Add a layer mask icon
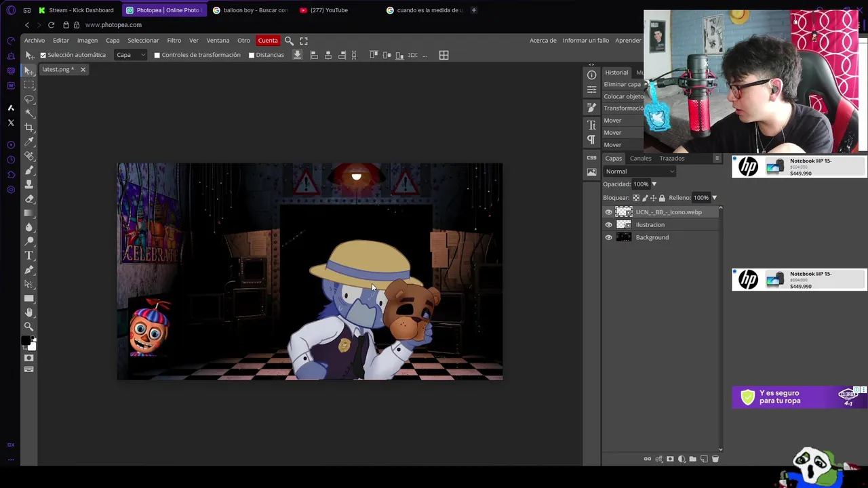This screenshot has width=868, height=488. click(670, 459)
